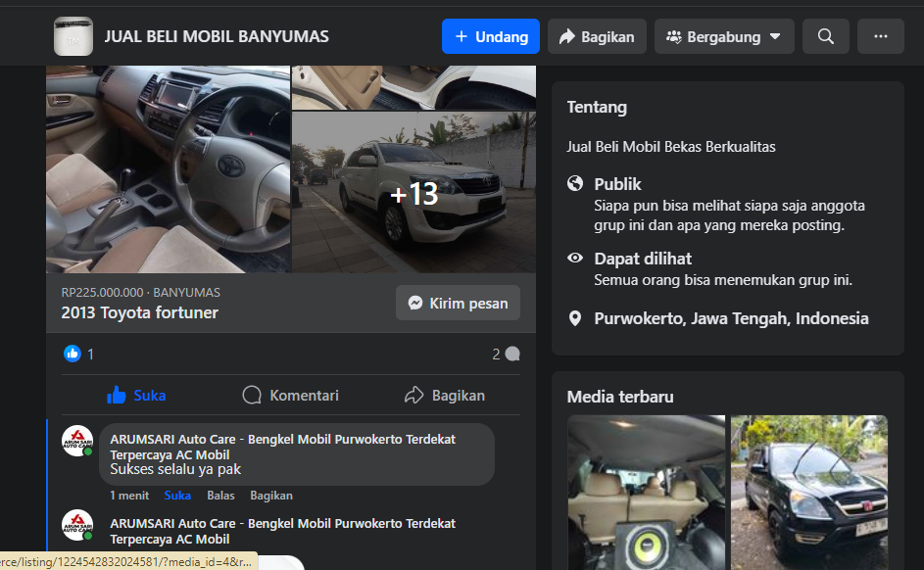
Task: Open the black Honda CR-V media thumbnail
Action: (x=809, y=493)
